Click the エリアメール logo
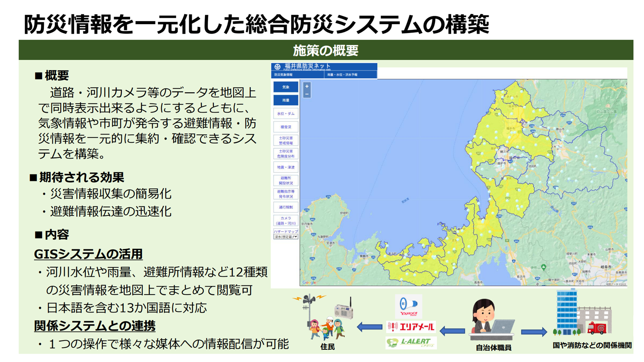The height and width of the screenshot is (362, 644). (411, 327)
